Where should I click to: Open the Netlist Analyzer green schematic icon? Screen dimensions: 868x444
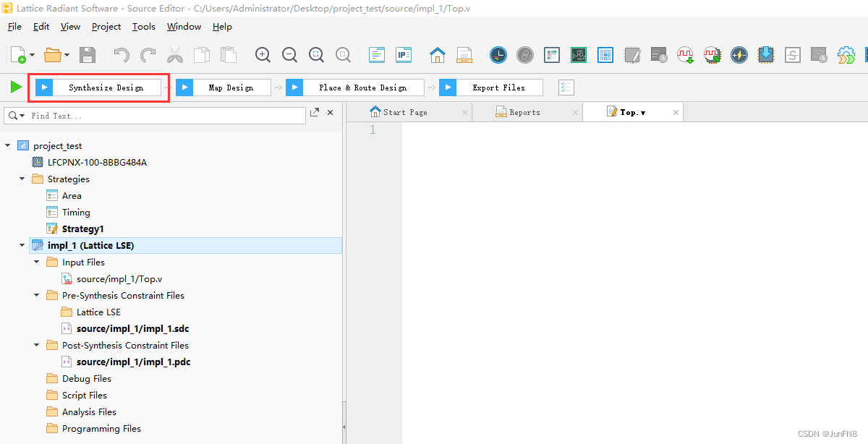click(x=579, y=54)
